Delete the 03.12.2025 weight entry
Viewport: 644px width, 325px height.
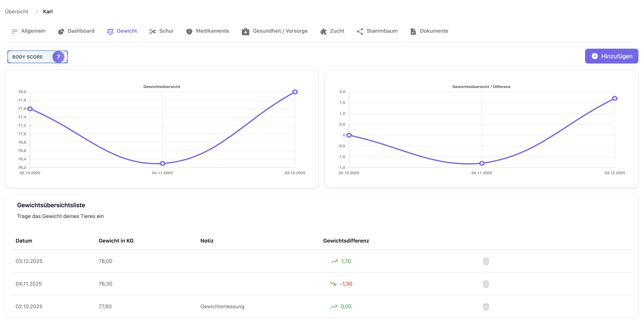(485, 261)
